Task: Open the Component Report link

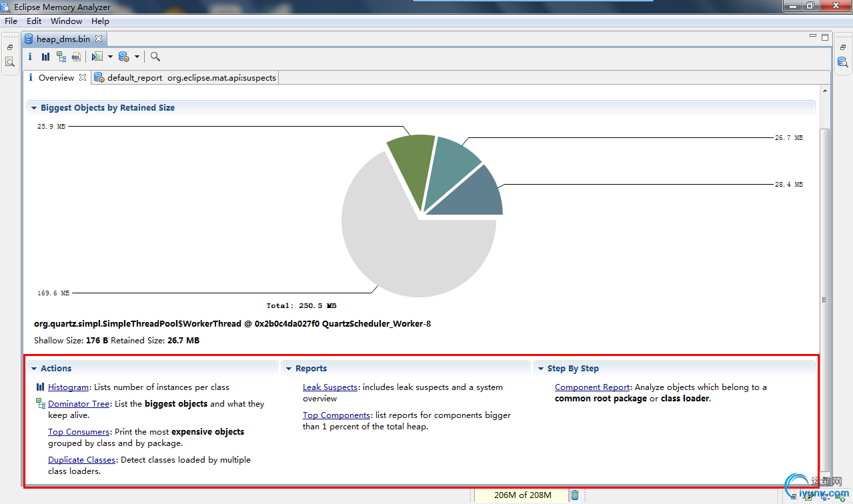Action: pos(592,387)
